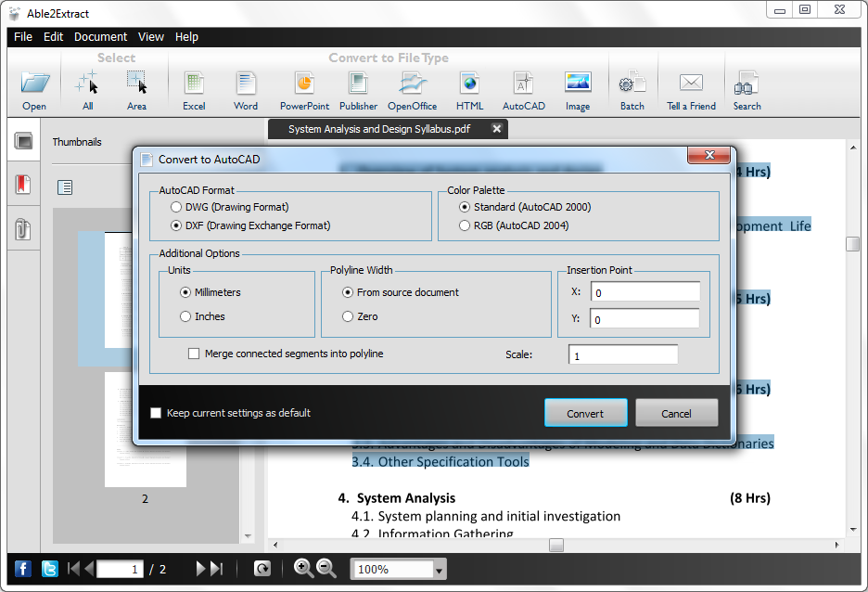
Task: Open Search binoculars tool
Action: click(x=747, y=84)
